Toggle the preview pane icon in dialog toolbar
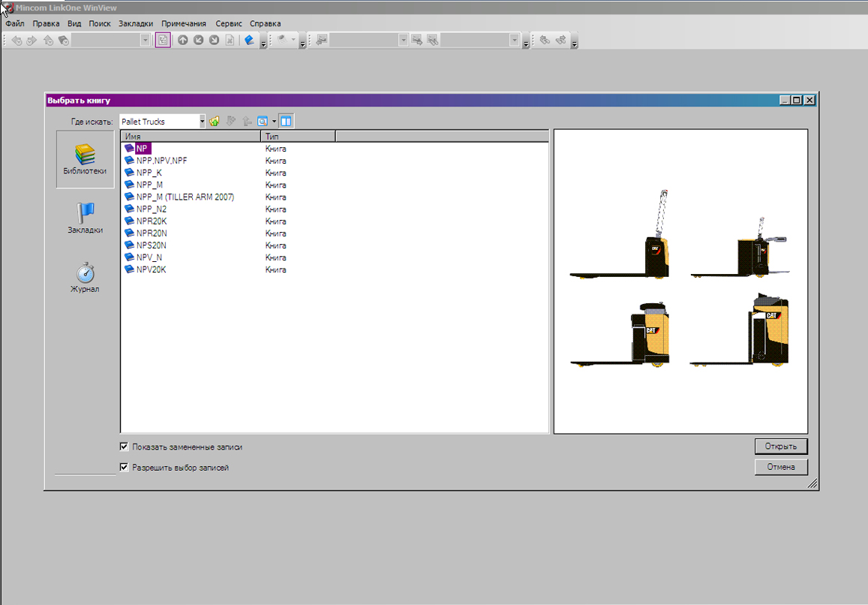Viewport: 868px width, 605px height. (x=286, y=122)
